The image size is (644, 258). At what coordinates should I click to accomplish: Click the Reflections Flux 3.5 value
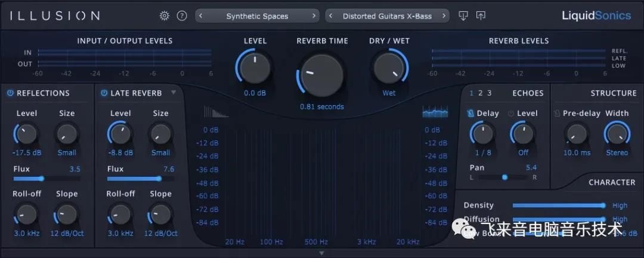[75, 169]
